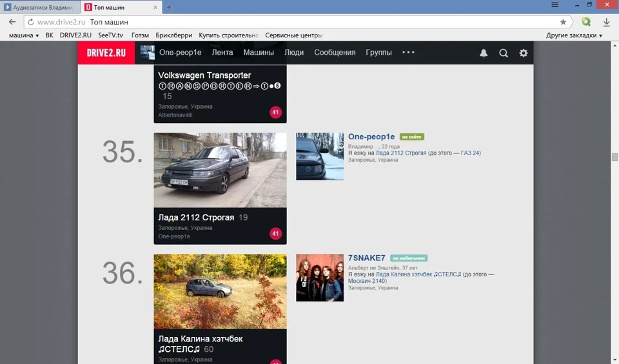Click Лада Калина хэтчбек СТЕЛС description link
This screenshot has width=619, height=364.
pyautogui.click(x=418, y=274)
